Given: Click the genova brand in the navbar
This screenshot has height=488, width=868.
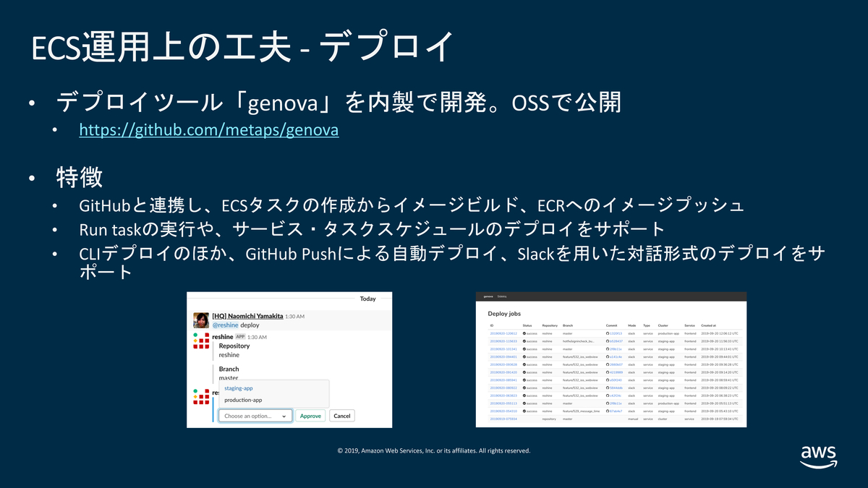Looking at the screenshot, I should [x=488, y=296].
